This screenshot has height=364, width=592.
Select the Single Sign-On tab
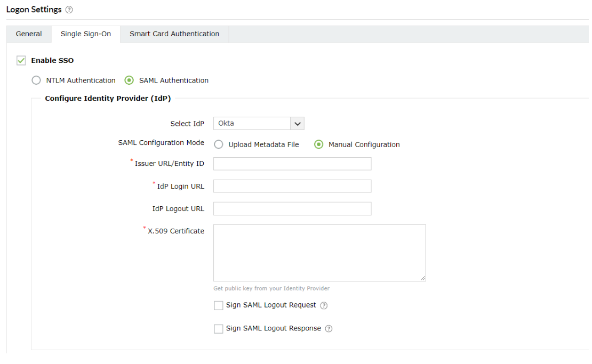[x=86, y=34]
